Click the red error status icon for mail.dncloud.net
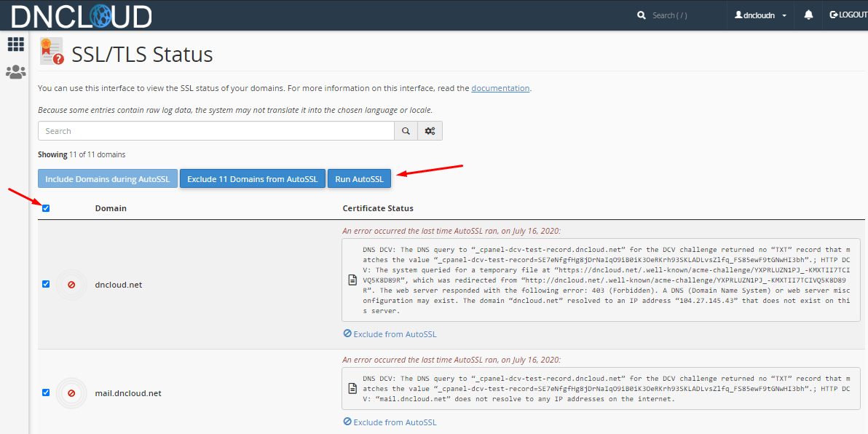The height and width of the screenshot is (434, 868). click(71, 393)
